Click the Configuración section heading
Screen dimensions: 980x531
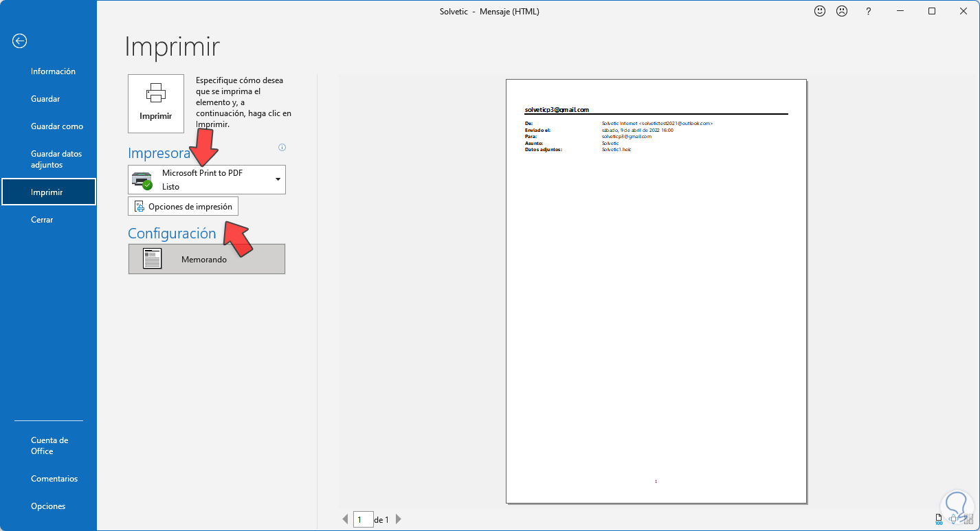click(172, 234)
